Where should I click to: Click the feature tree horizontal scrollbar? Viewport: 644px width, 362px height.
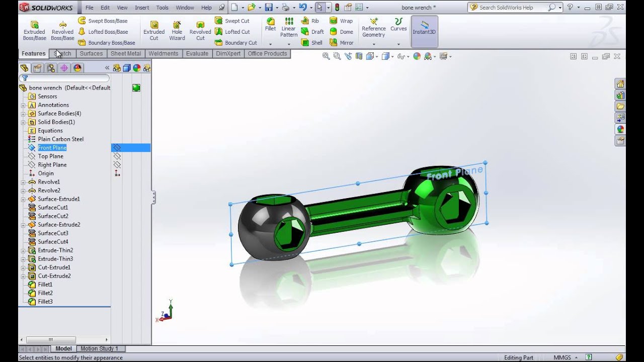[x=63, y=340]
